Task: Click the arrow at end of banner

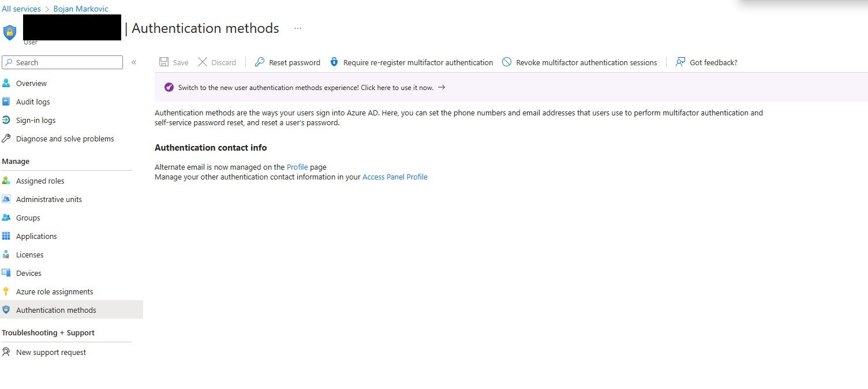Action: [442, 88]
